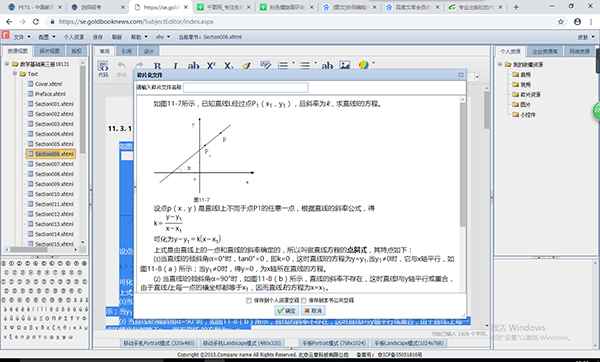
Task: Open the xhy user dropdown
Action: pos(162,37)
